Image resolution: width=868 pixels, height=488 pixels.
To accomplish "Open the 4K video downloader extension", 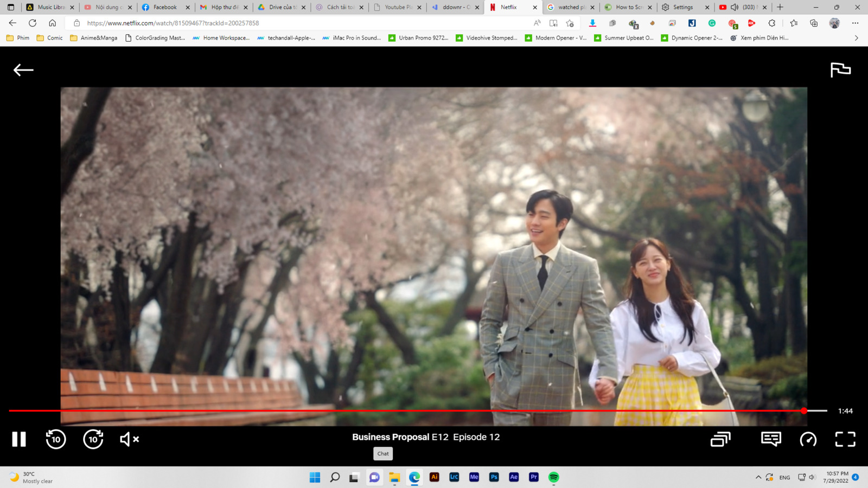I will [x=751, y=23].
